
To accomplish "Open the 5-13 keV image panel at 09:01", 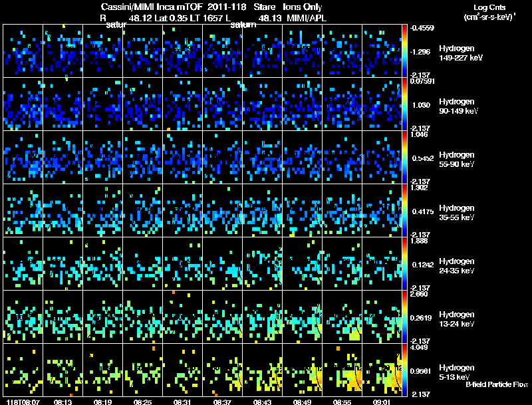I will point(382,370).
